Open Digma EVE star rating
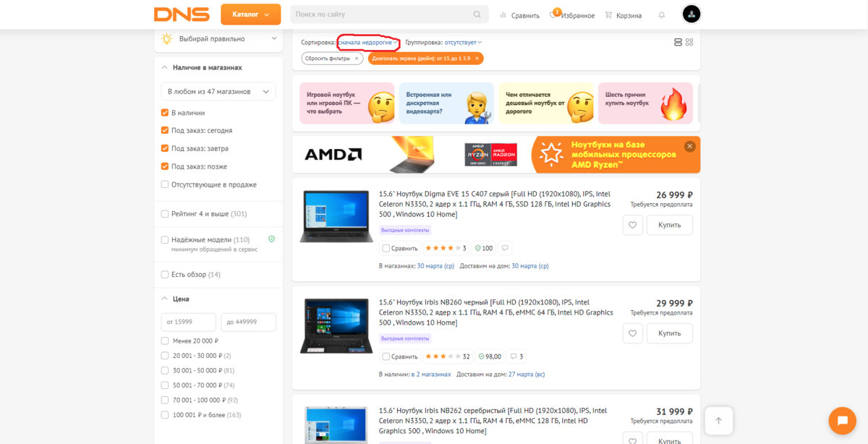 pos(446,248)
